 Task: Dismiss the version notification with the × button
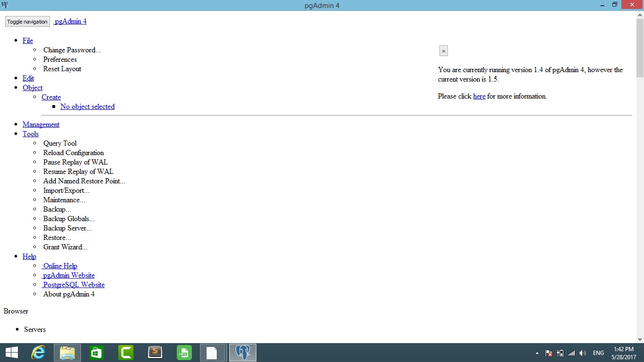(443, 51)
